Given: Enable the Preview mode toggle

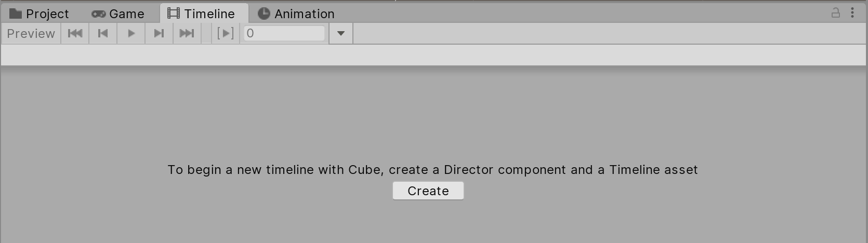Looking at the screenshot, I should tap(31, 33).
